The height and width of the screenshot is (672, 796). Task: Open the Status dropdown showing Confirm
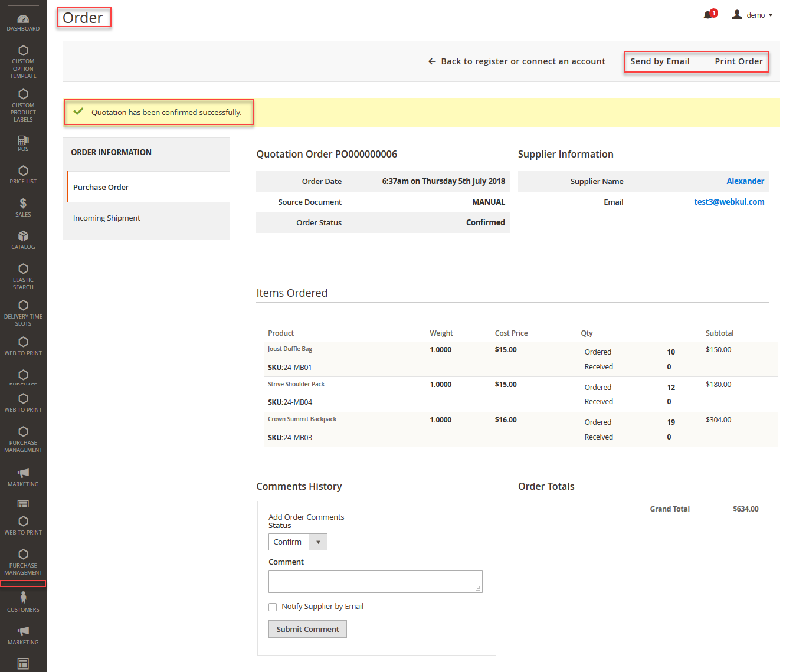tap(297, 542)
